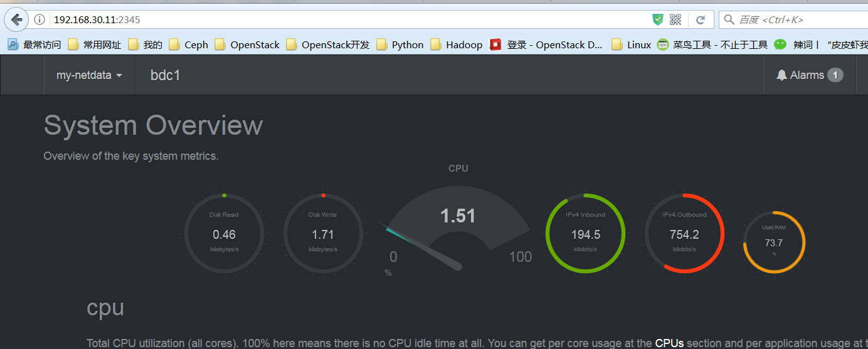Click the browser back arrow button
The width and height of the screenshot is (868, 349).
(16, 19)
